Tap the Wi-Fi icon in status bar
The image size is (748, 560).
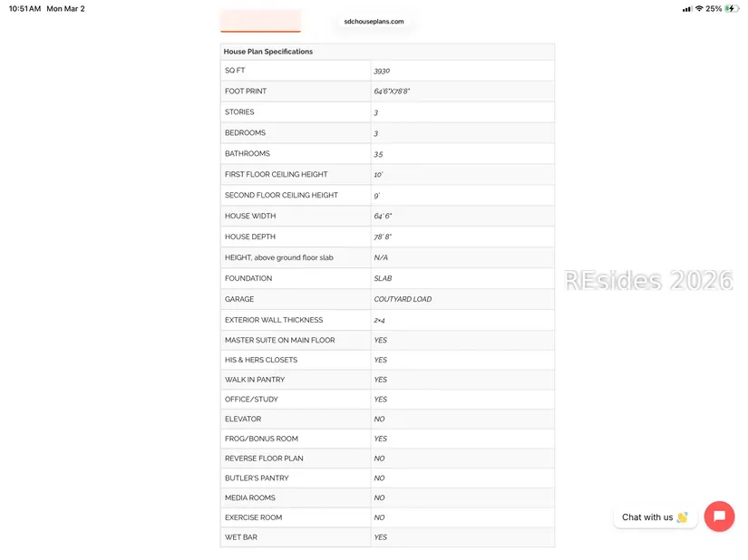(x=699, y=9)
